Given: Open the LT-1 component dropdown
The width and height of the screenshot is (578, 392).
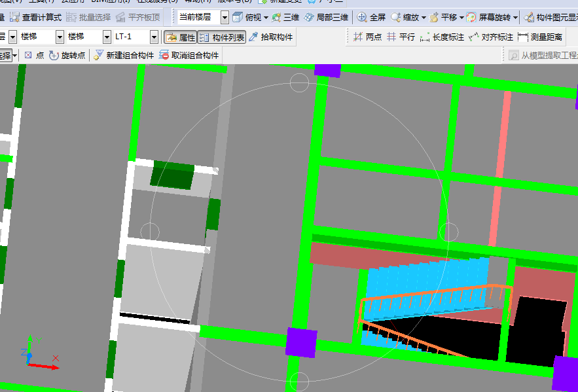Looking at the screenshot, I should pyautogui.click(x=154, y=37).
